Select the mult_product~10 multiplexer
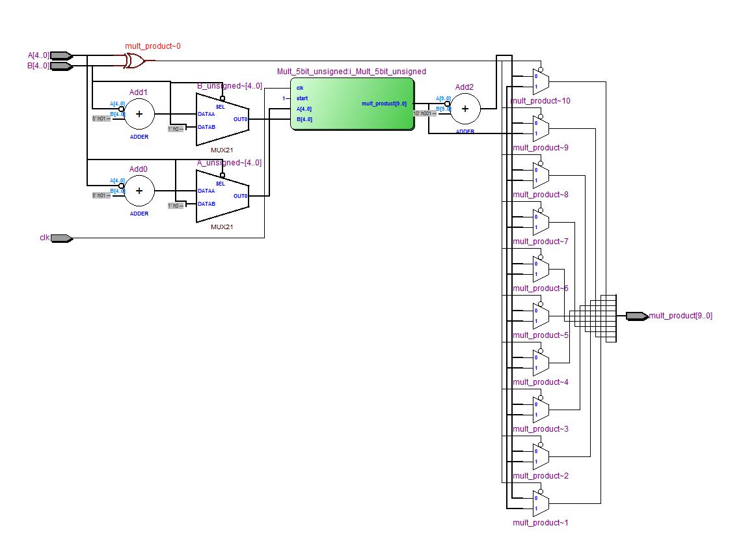This screenshot has height=543, width=756. pyautogui.click(x=541, y=81)
